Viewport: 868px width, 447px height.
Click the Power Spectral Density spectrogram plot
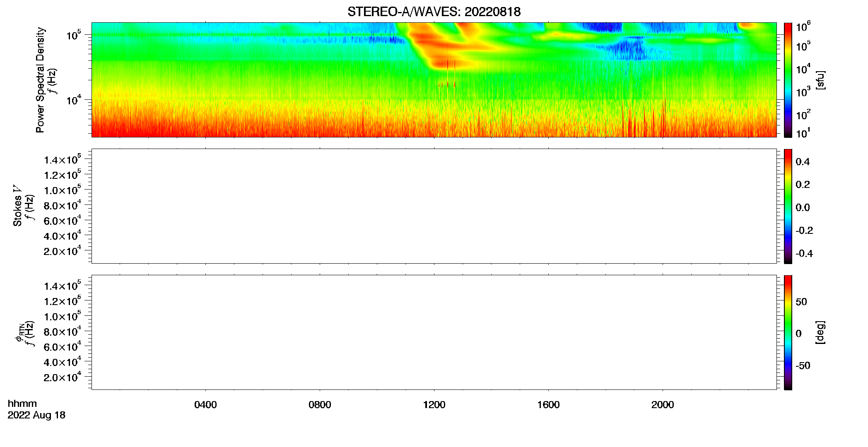point(434,79)
